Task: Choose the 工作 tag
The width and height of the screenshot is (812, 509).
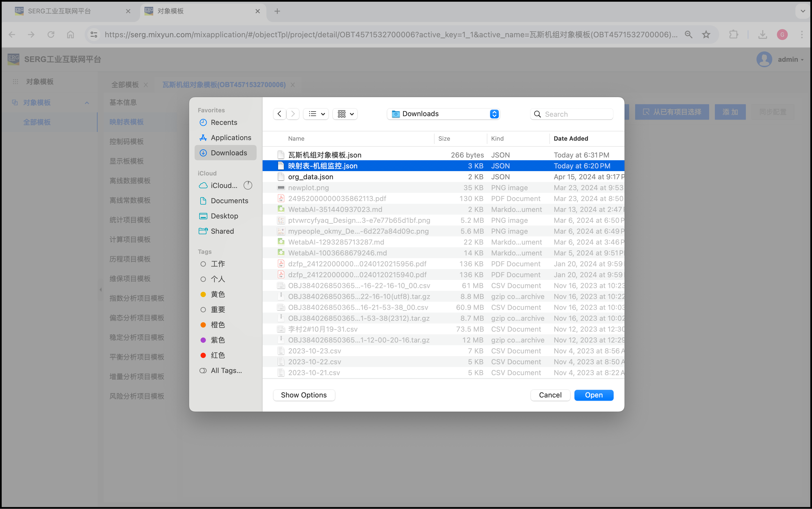Action: point(217,264)
